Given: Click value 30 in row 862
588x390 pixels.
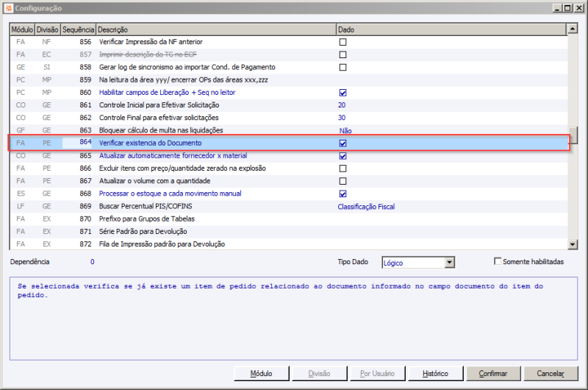Looking at the screenshot, I should (342, 118).
